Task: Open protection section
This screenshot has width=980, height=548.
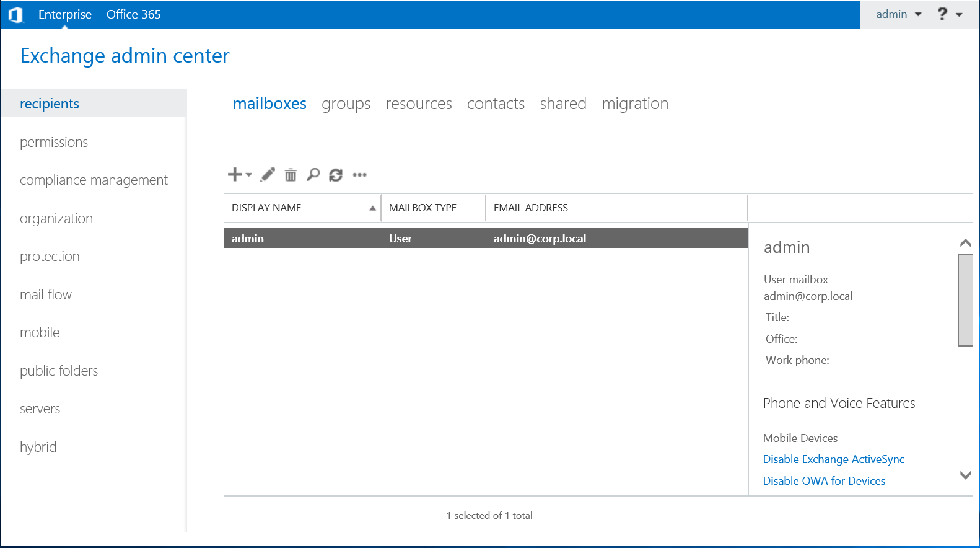Action: point(50,257)
